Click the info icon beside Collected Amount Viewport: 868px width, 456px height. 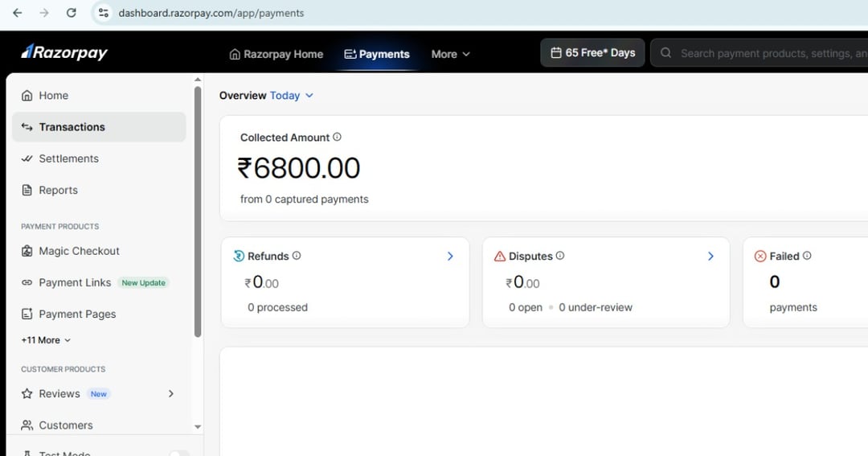coord(337,137)
